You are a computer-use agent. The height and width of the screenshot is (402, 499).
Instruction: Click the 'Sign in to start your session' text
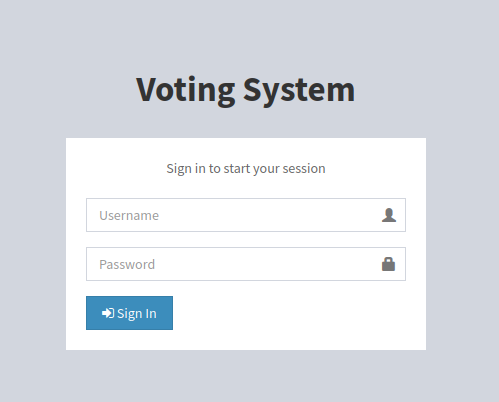point(246,169)
